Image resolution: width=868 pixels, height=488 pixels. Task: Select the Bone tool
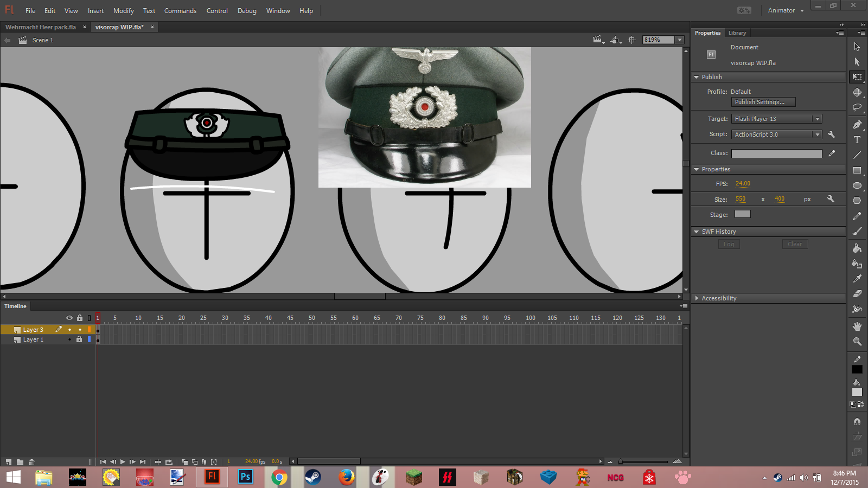[x=857, y=309]
